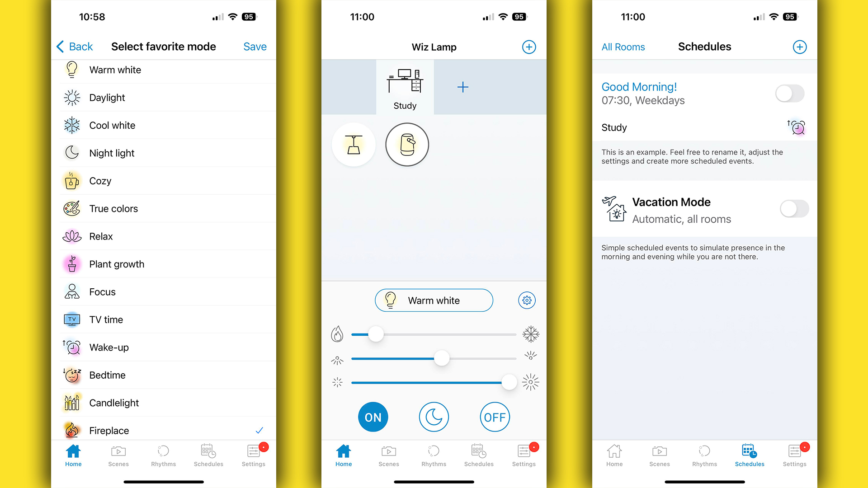Image resolution: width=868 pixels, height=488 pixels.
Task: Select the Plant growth lighting mode
Action: pyautogui.click(x=117, y=264)
